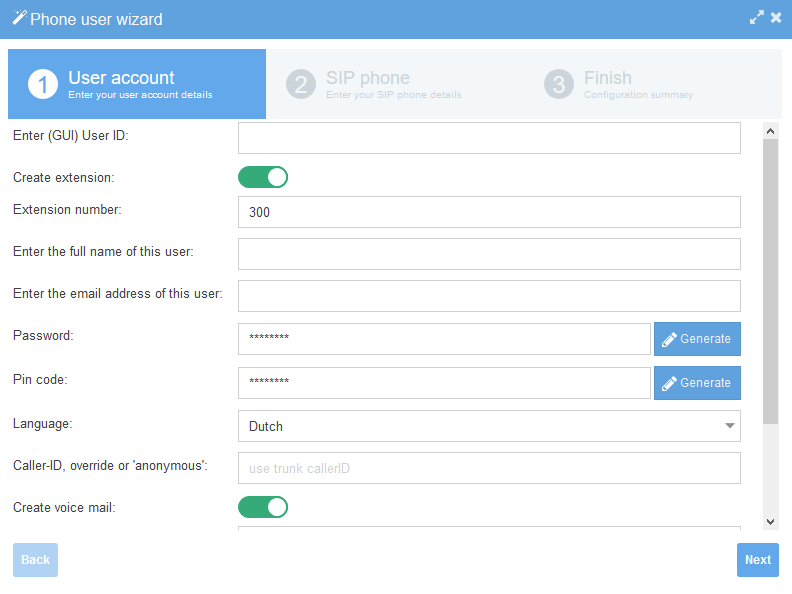
Task: Expand the wizard dialog to fullscreen
Action: pyautogui.click(x=756, y=18)
